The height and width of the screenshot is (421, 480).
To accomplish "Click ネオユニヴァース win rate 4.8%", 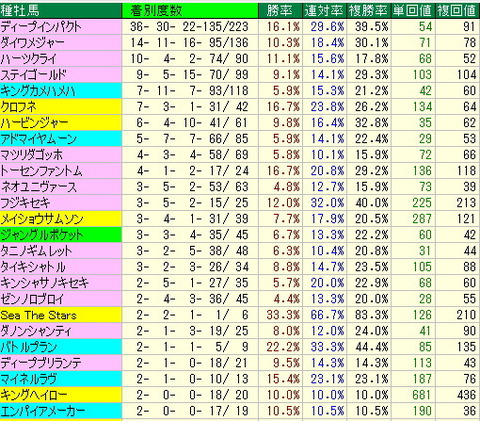I will tap(286, 187).
